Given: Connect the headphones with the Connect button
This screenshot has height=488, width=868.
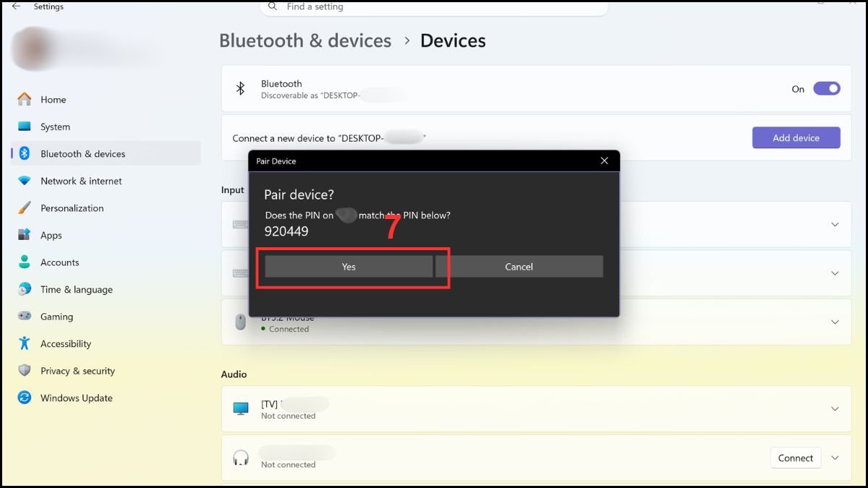Looking at the screenshot, I should (x=796, y=458).
